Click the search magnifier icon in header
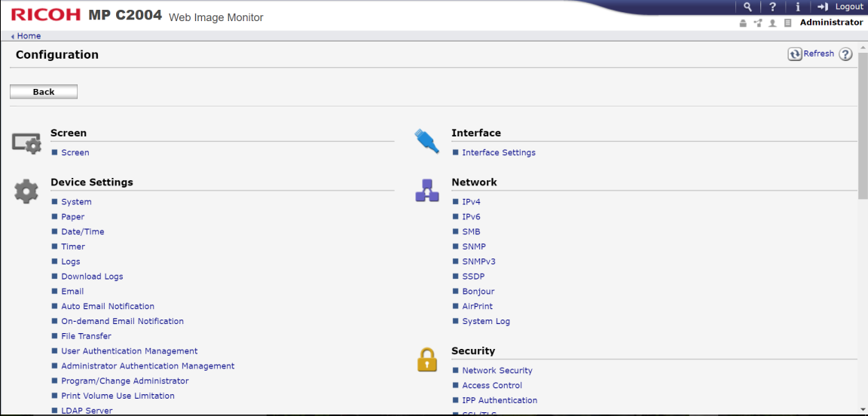 746,7
